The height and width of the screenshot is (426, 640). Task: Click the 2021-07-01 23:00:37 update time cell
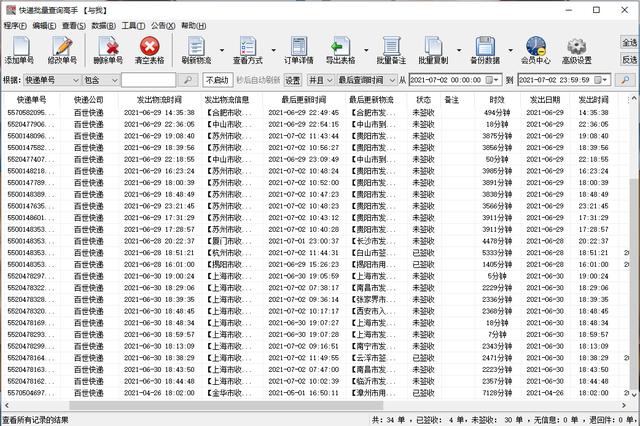[x=304, y=241]
